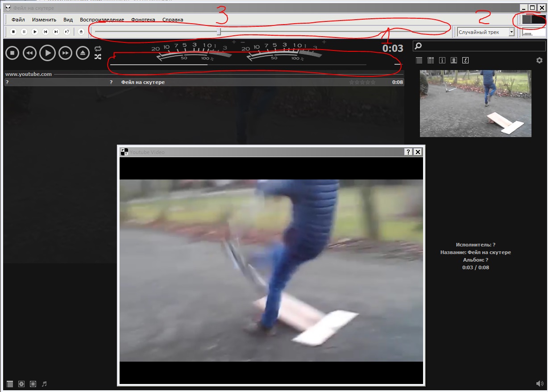Click the large round Eject button
The width and height of the screenshot is (548, 392).
point(83,53)
